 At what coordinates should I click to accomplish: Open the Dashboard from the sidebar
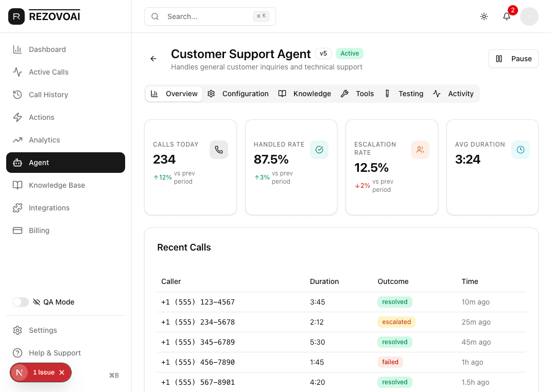click(x=47, y=49)
